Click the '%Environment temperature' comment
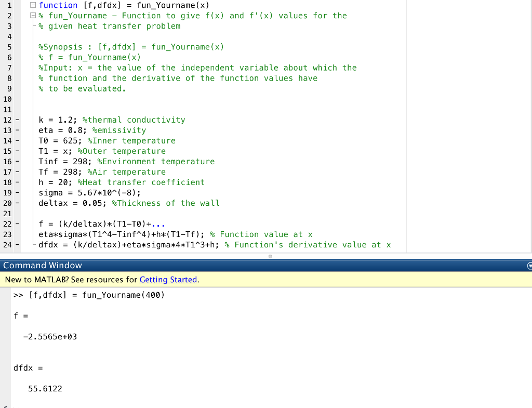Image resolution: width=532 pixels, height=408 pixels. coord(156,162)
